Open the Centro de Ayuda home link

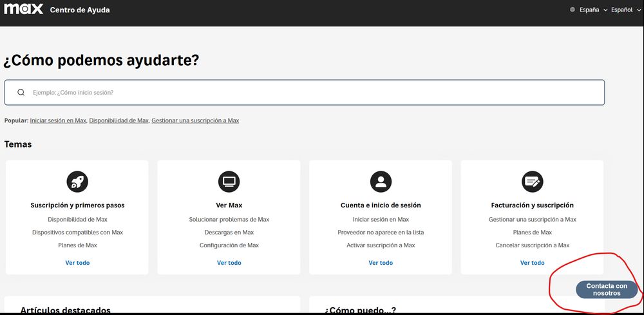[x=80, y=10]
